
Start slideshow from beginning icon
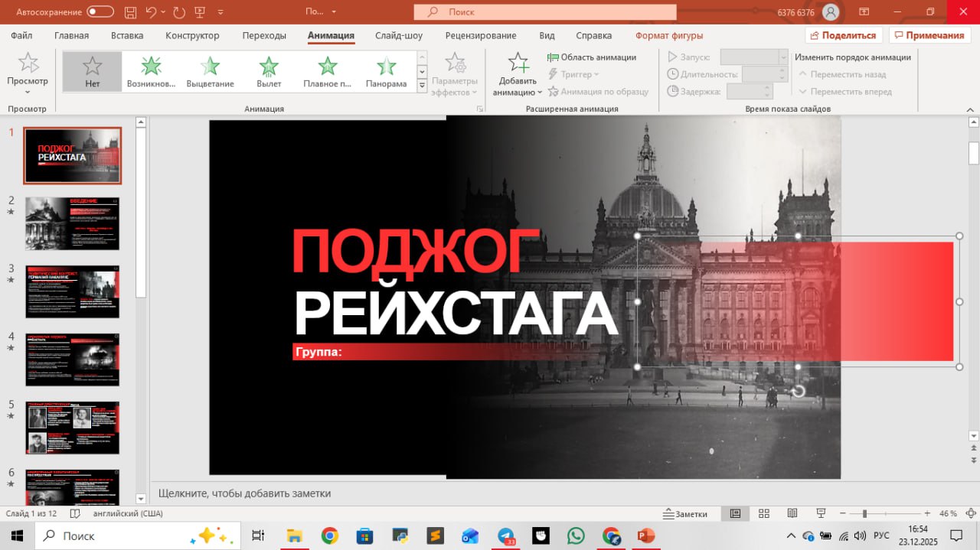pyautogui.click(x=201, y=11)
